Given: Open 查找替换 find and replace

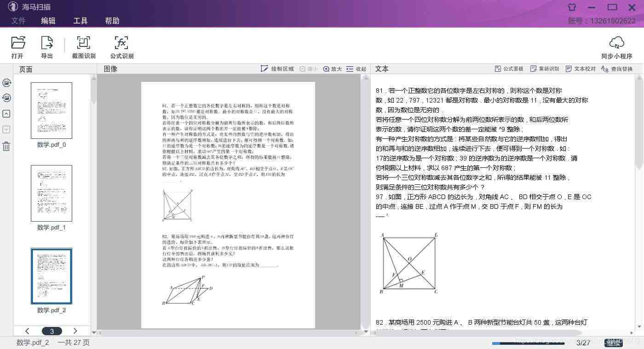Looking at the screenshot, I should 617,69.
